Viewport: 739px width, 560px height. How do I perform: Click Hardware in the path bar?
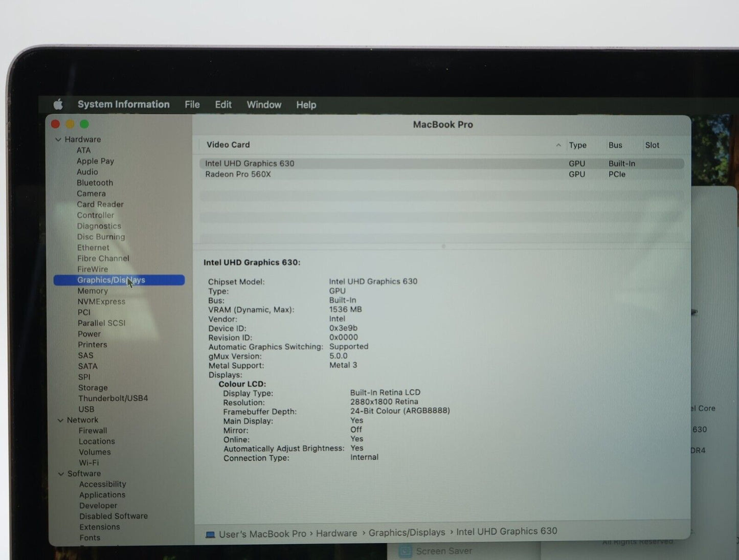337,533
